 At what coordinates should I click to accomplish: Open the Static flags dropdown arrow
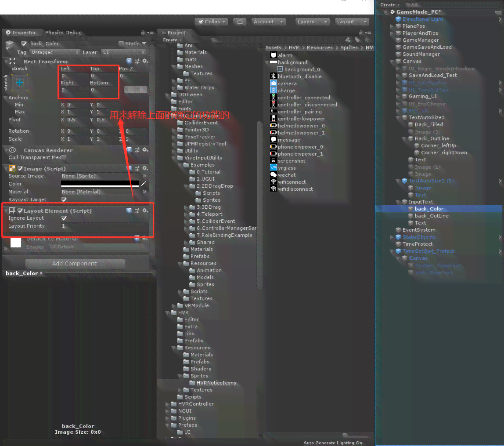point(144,44)
